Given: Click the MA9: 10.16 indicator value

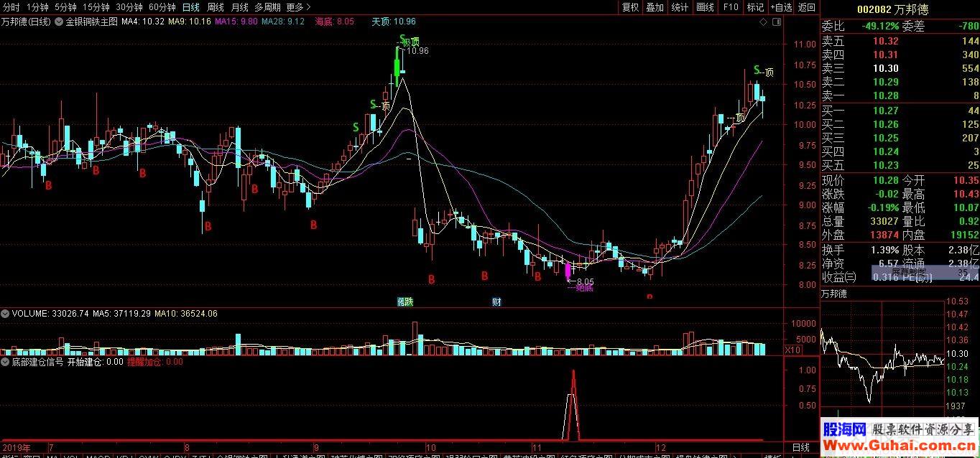Looking at the screenshot, I should pos(190,22).
